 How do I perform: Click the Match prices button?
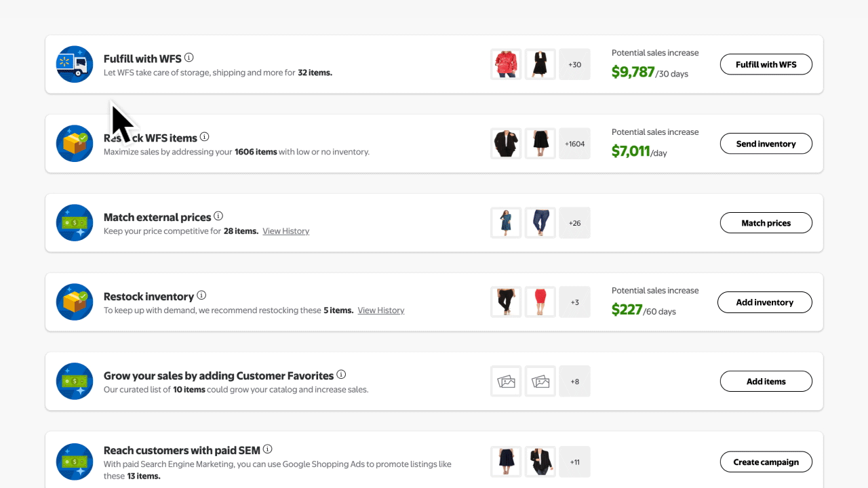point(766,222)
